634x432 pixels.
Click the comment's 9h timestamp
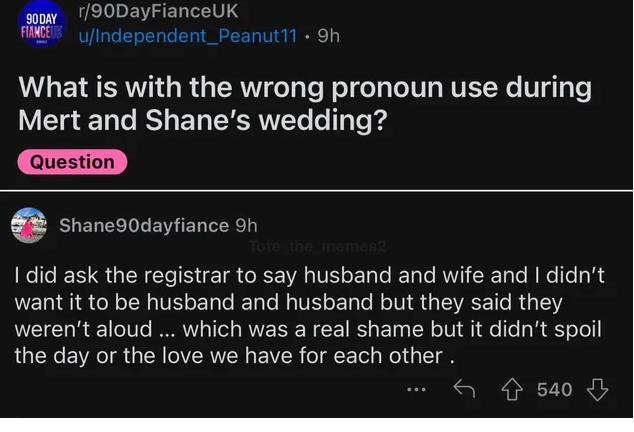pyautogui.click(x=246, y=225)
